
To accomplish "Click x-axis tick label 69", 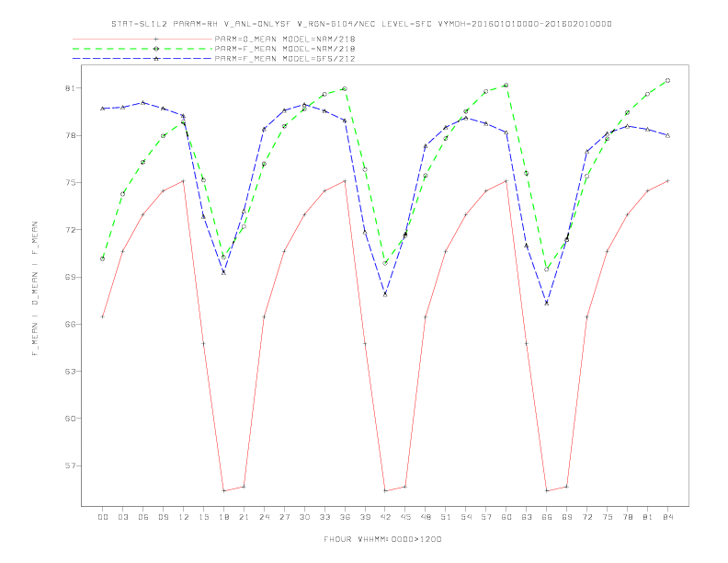I will tap(567, 517).
